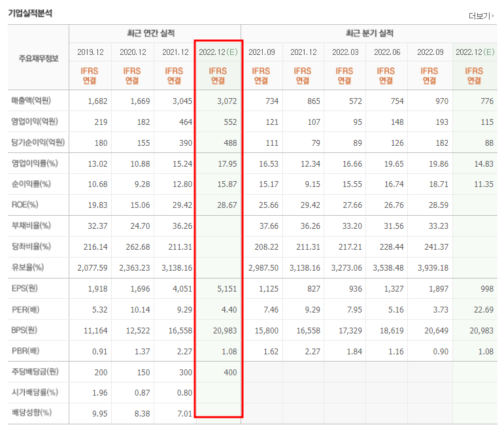The height and width of the screenshot is (425, 504).
Task: Select the 부채비율(%) row label
Action: point(31,226)
